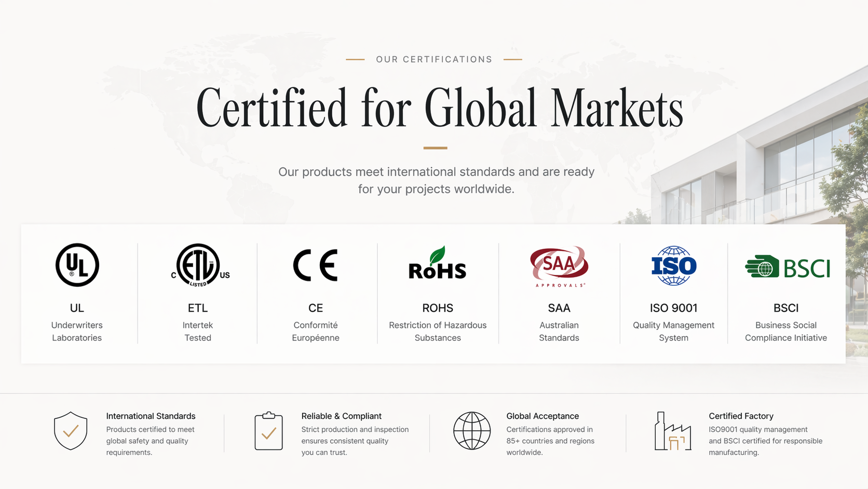Click the CE mark logo
868x489 pixels.
(x=316, y=265)
